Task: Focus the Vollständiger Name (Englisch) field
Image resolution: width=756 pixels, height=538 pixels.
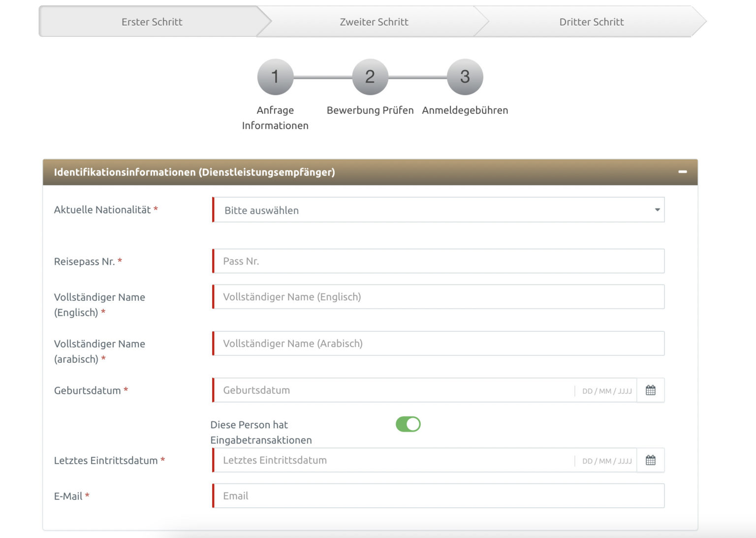Action: click(439, 297)
